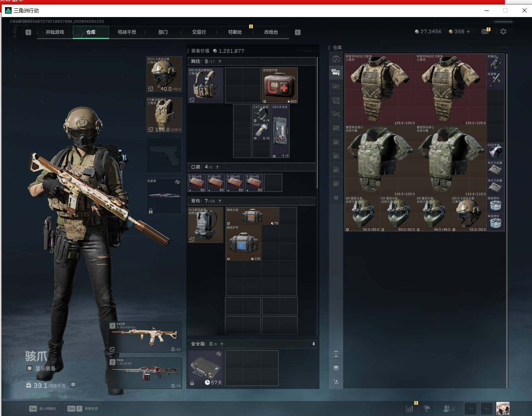Open the first warehouse category icon in sidebar
532x416 pixels.
[x=336, y=59]
